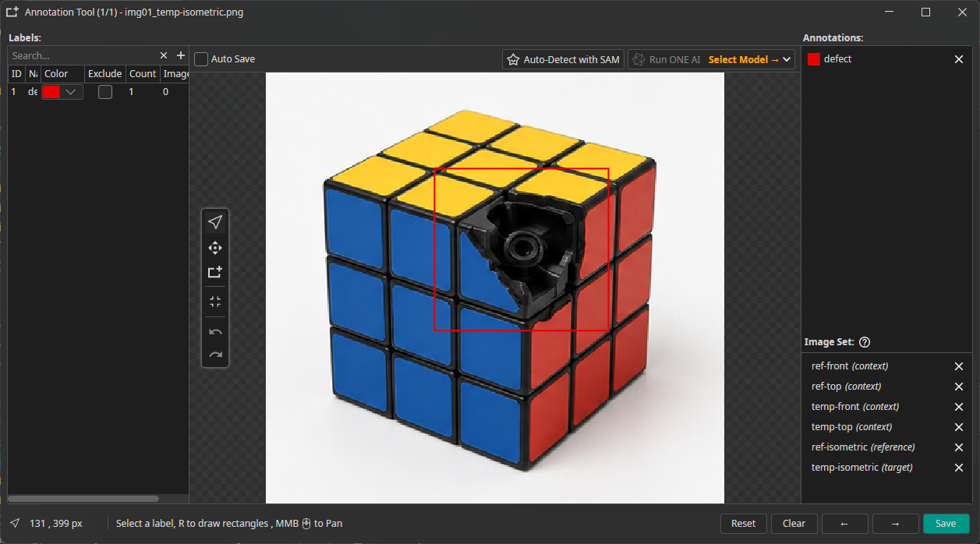
Task: Enable the Auto Save checkbox
Action: pyautogui.click(x=201, y=59)
